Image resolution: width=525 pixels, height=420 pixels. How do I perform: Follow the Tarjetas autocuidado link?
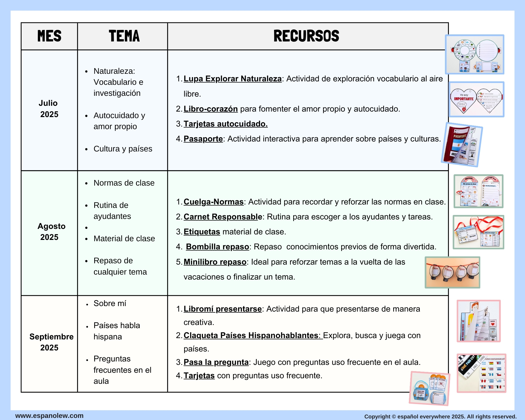[225, 124]
